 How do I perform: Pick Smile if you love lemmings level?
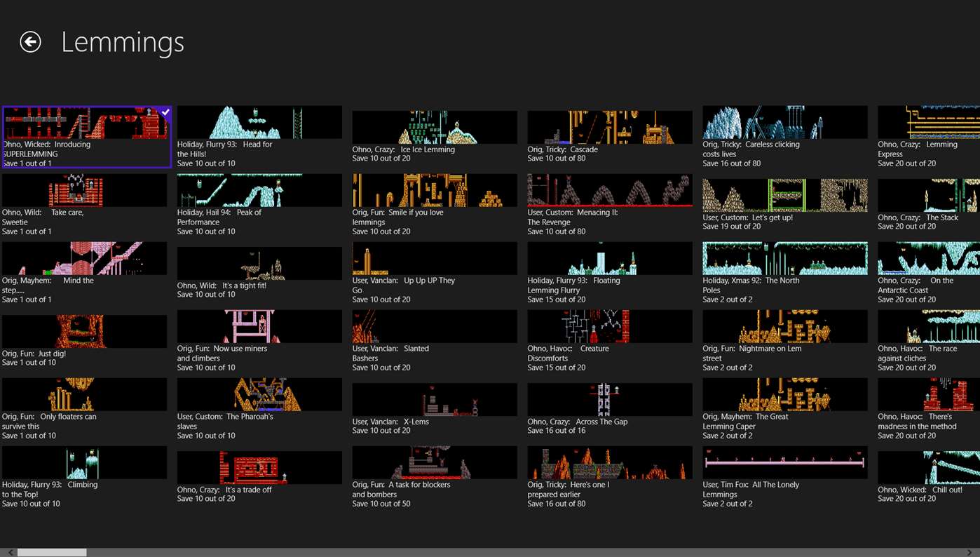[x=435, y=205]
